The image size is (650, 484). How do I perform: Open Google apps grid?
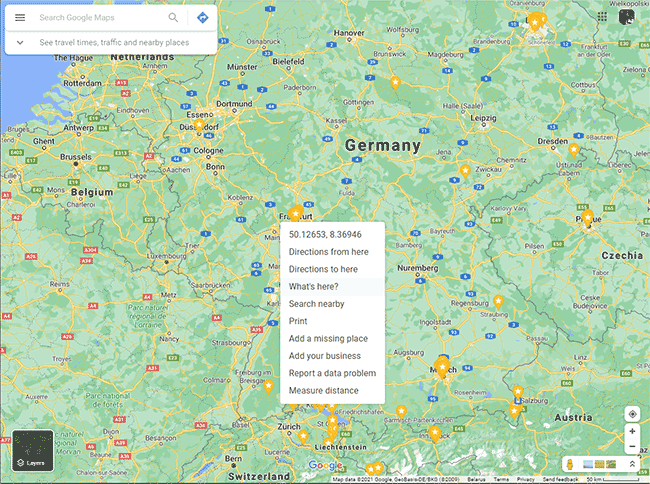click(602, 17)
